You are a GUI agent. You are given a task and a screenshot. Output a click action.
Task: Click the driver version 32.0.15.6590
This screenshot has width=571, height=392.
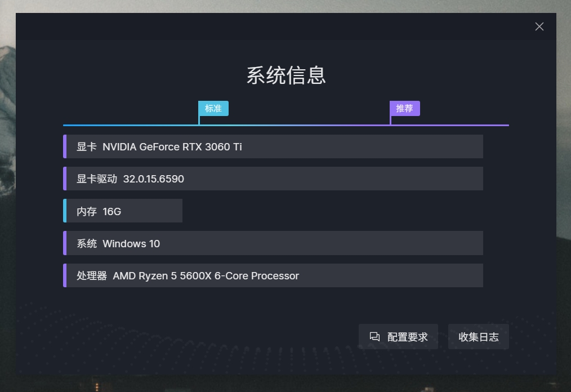(154, 179)
